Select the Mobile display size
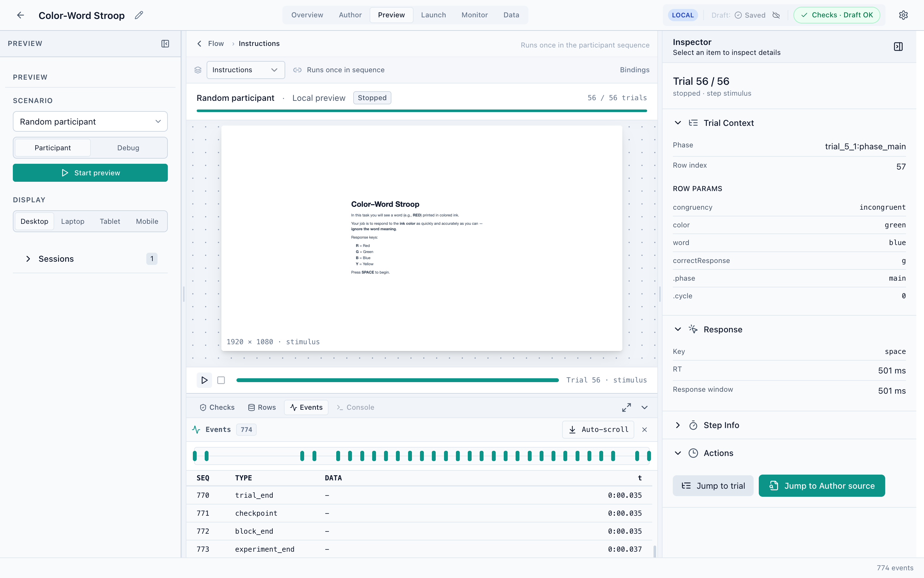The width and height of the screenshot is (924, 578). pyautogui.click(x=147, y=221)
